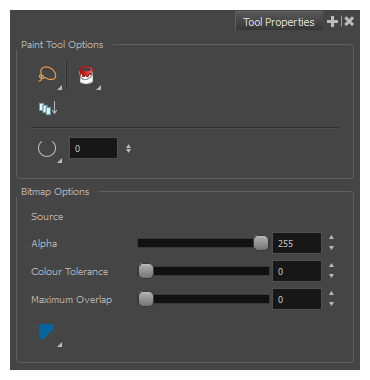Viewport: 370px width, 380px height.
Task: Click the Alpha slider handle
Action: point(261,243)
